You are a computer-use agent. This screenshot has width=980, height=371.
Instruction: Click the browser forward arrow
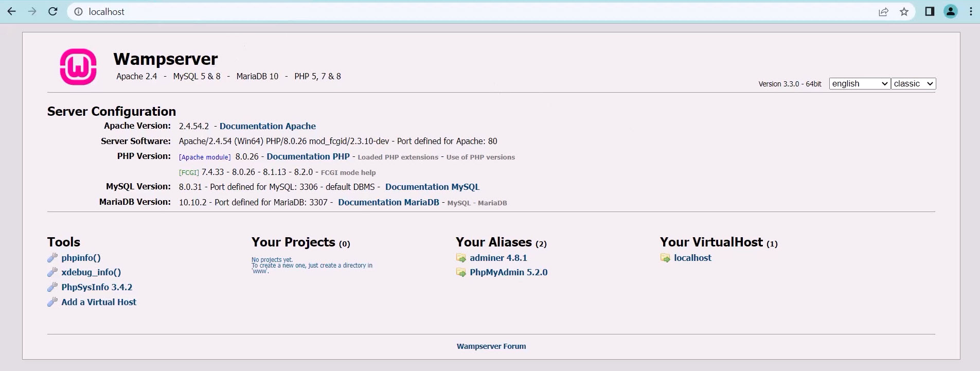32,11
